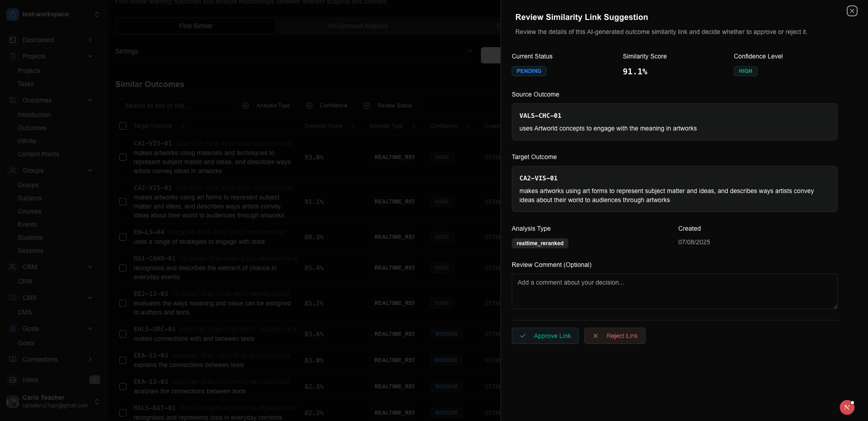The height and width of the screenshot is (421, 868).
Task: Switch to the Find Similar tab
Action: [x=196, y=26]
